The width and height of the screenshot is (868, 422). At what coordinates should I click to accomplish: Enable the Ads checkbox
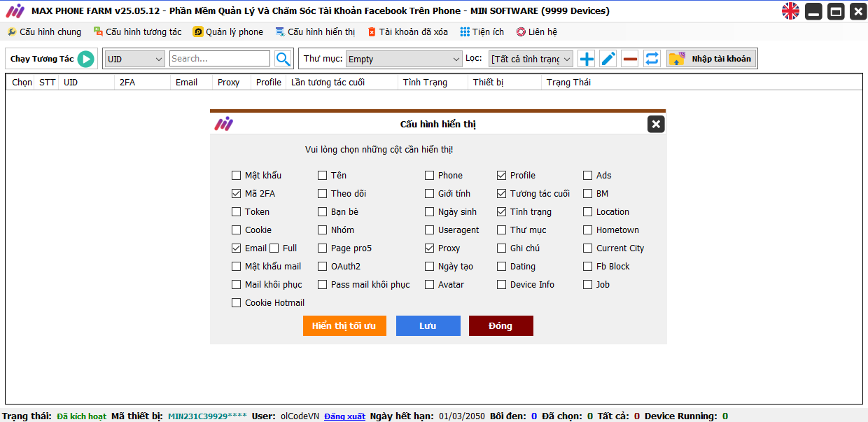[587, 176]
